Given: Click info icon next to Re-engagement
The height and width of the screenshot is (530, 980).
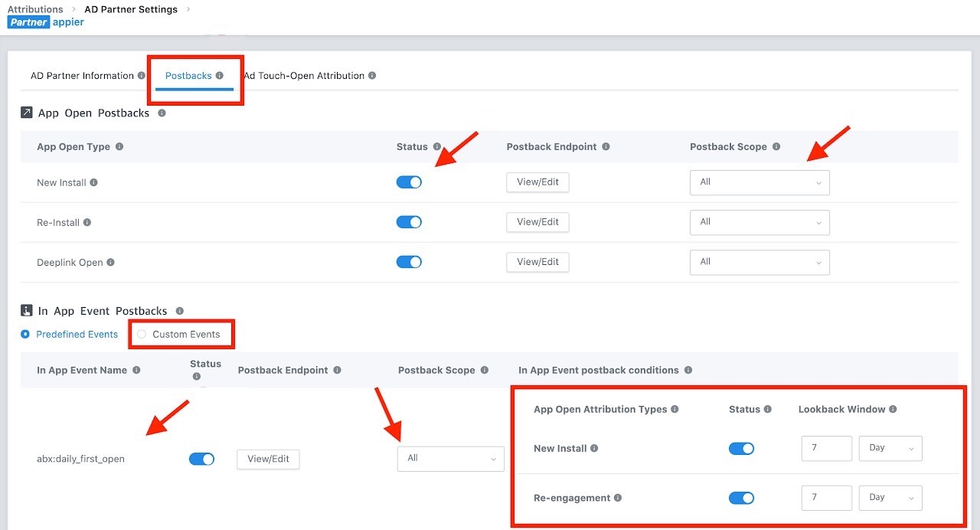Looking at the screenshot, I should point(618,498).
